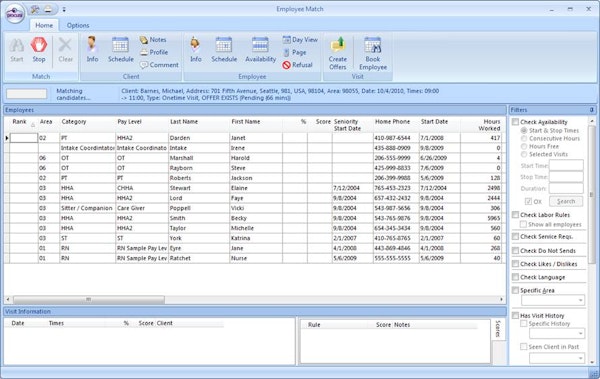600x379 pixels.
Task: Click Book Employee
Action: point(373,54)
